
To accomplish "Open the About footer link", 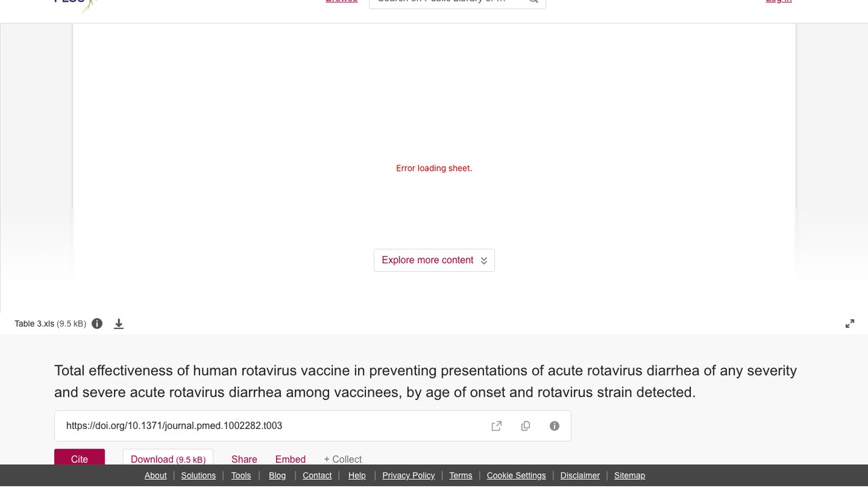I will pos(155,476).
